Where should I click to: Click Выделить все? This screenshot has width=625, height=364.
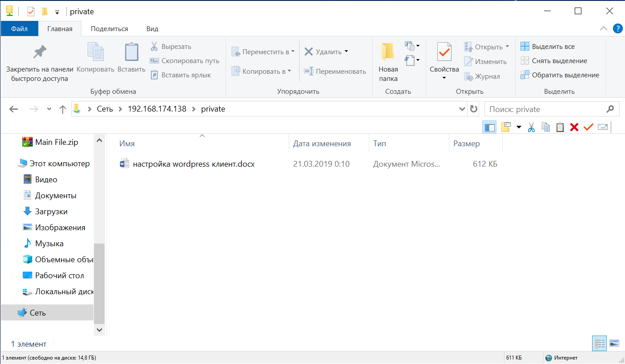pyautogui.click(x=548, y=47)
